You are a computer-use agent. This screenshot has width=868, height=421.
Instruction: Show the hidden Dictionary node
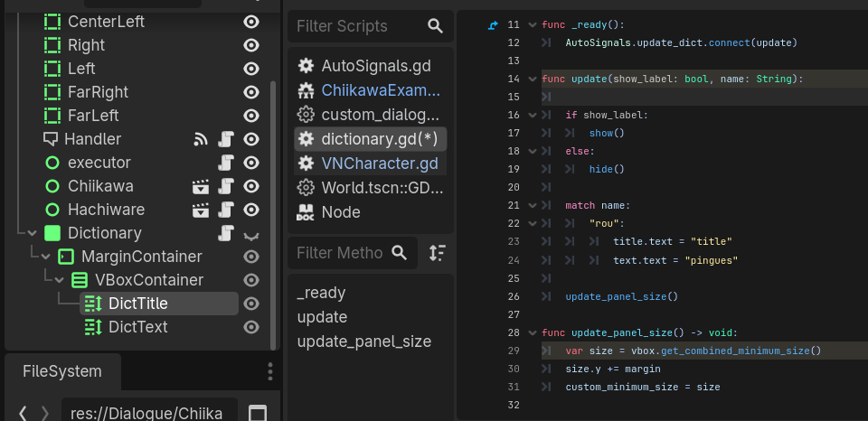(x=252, y=234)
